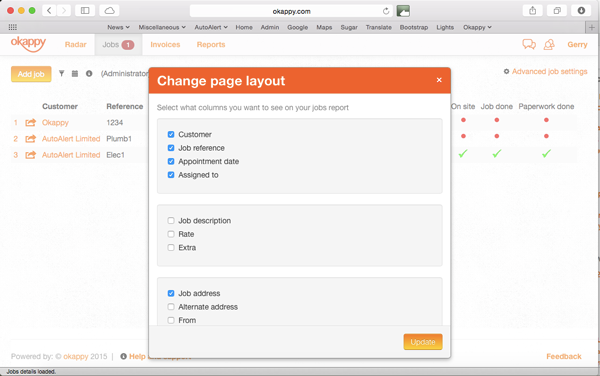Open AutoAlert Limited link in Elec1 row
The width and height of the screenshot is (600, 376).
(71, 155)
